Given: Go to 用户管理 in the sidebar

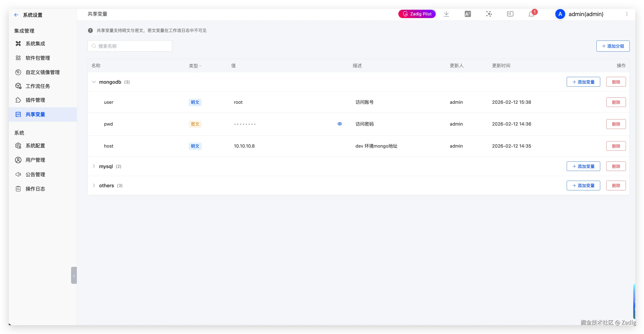Looking at the screenshot, I should coord(35,160).
